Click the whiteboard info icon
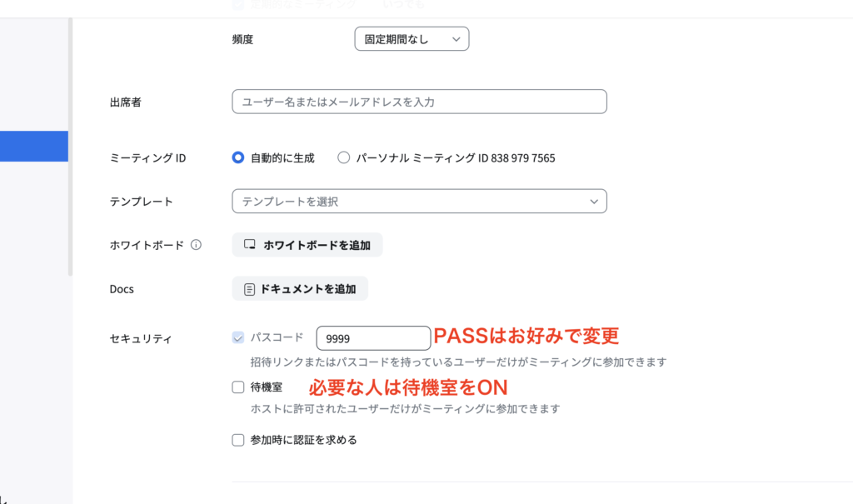853x504 pixels. 196,245
